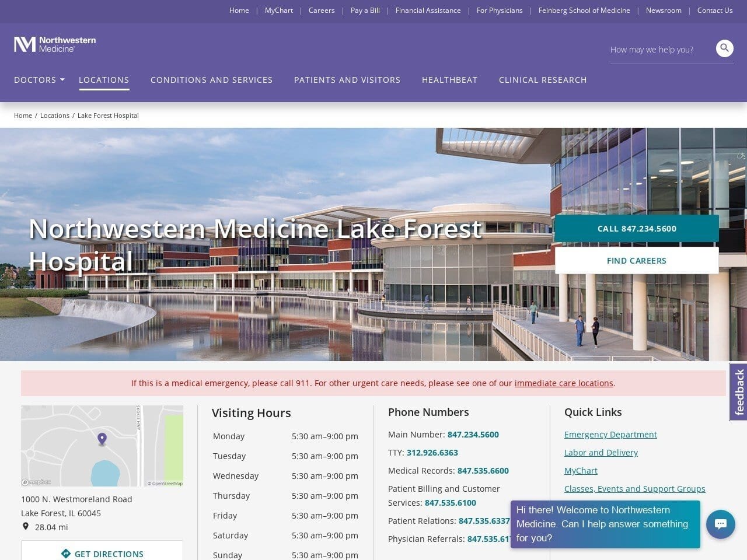Open Emergency Department quick link
Screen dimensions: 747x560
click(x=610, y=435)
